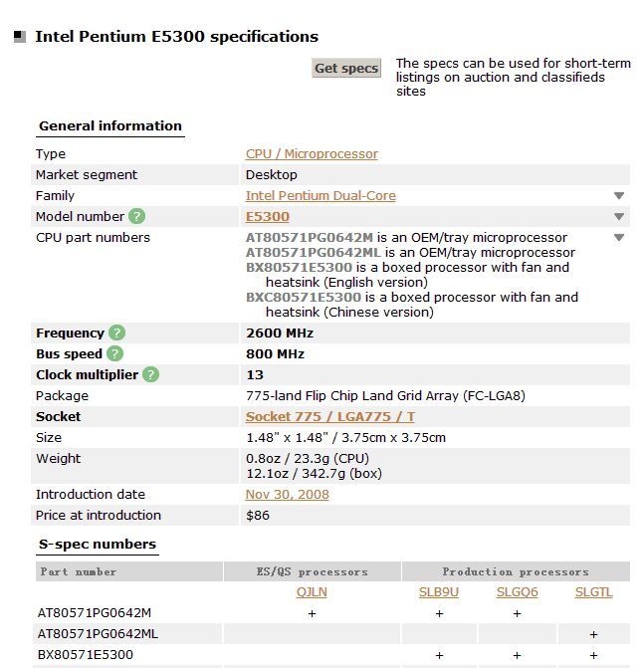Screen dimensions: 644x668
Task: Open the SLB9U S-spec link
Action: pyautogui.click(x=439, y=592)
